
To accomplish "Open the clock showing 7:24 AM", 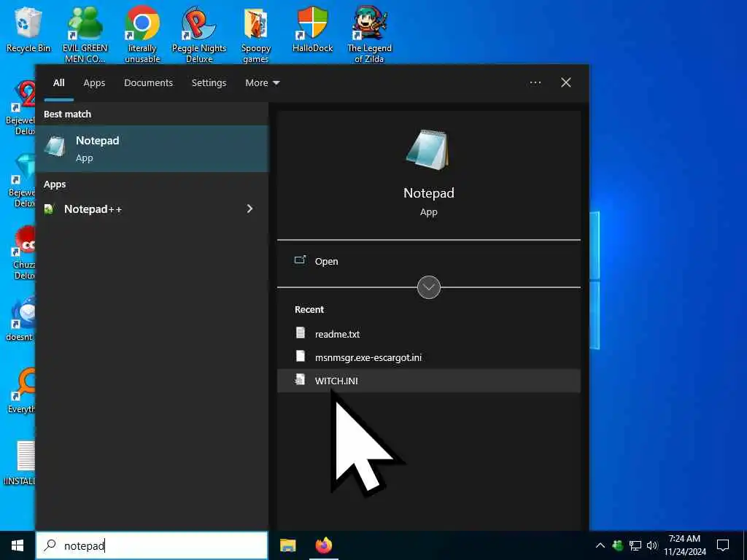I will (684, 545).
